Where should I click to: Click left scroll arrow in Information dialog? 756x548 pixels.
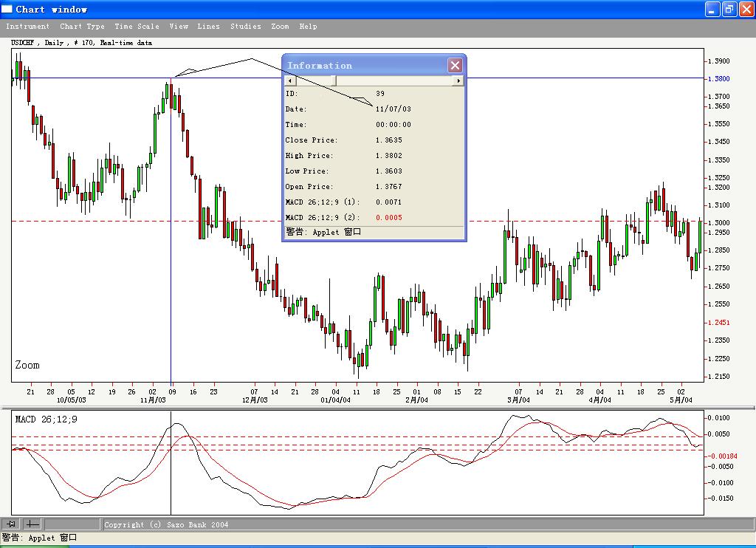pyautogui.click(x=289, y=81)
